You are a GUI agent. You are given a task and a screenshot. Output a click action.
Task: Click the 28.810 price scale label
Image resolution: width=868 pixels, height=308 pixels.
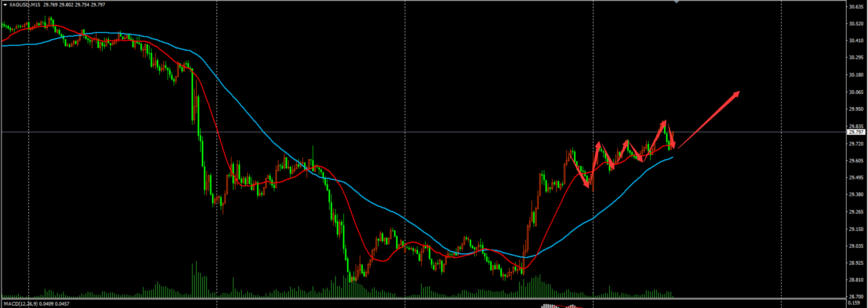click(856, 280)
